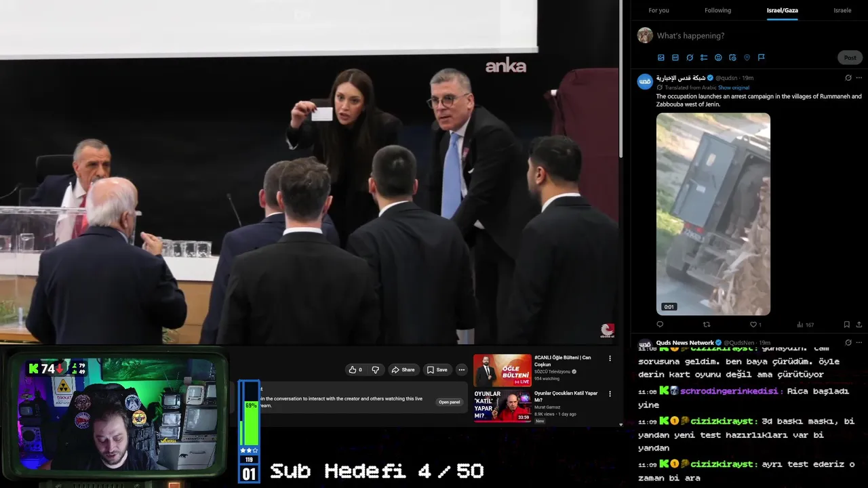Switch to the For you tab

point(658,10)
